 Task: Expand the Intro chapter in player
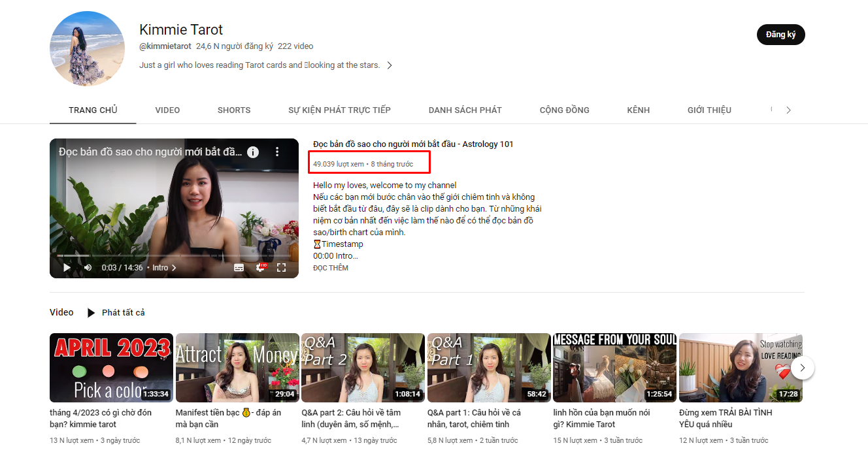pyautogui.click(x=164, y=268)
